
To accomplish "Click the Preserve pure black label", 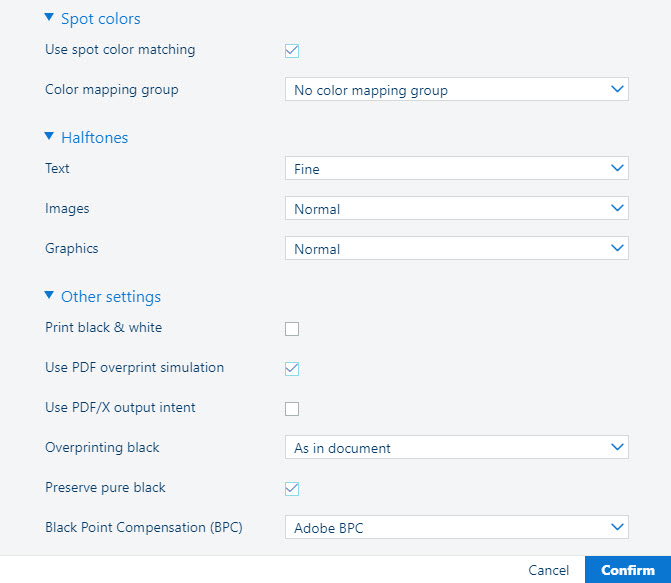I will (x=105, y=488).
